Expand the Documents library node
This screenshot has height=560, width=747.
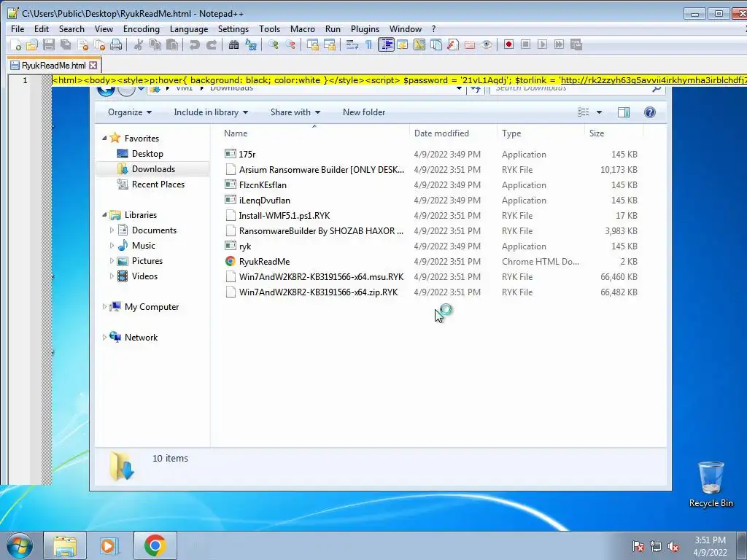click(112, 230)
